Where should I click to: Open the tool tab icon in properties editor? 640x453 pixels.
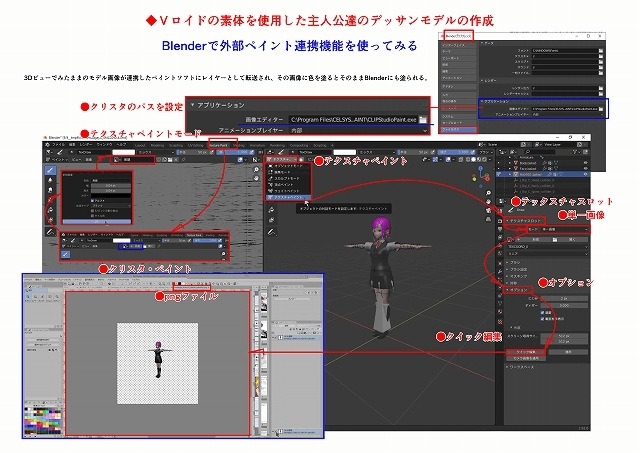[500, 210]
